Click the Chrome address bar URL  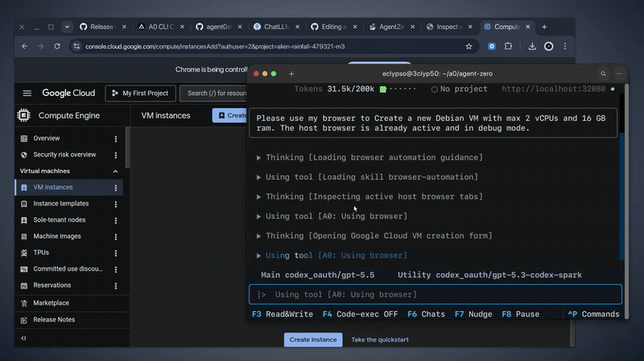pos(215,47)
